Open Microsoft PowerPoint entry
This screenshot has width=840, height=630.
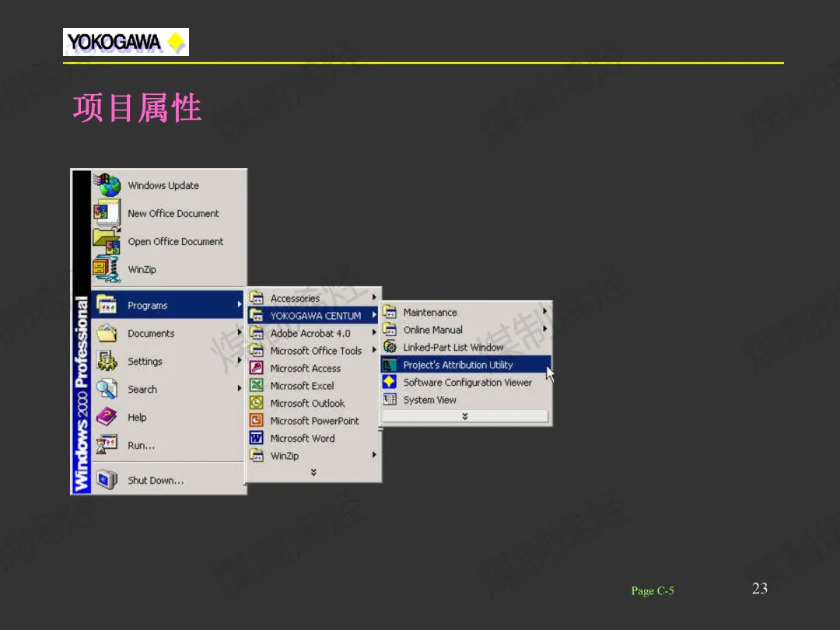(314, 421)
